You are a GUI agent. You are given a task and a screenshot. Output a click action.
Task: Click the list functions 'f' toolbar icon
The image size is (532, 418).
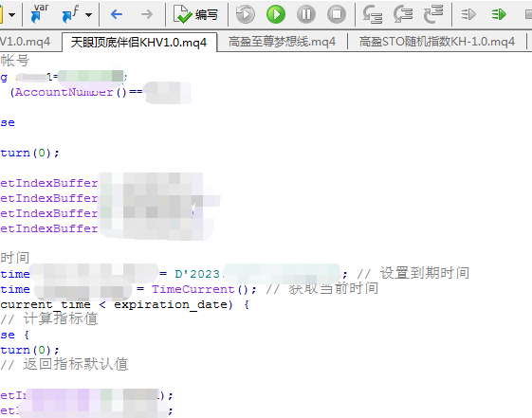70,14
